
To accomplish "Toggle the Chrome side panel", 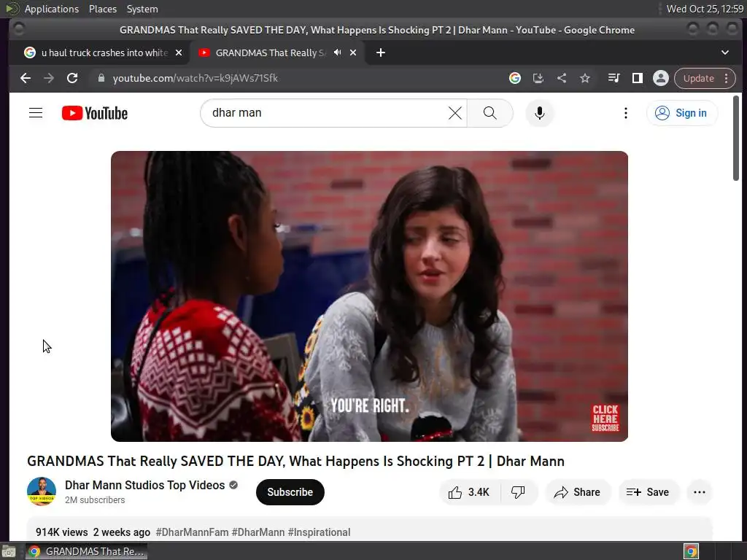I will coord(638,78).
